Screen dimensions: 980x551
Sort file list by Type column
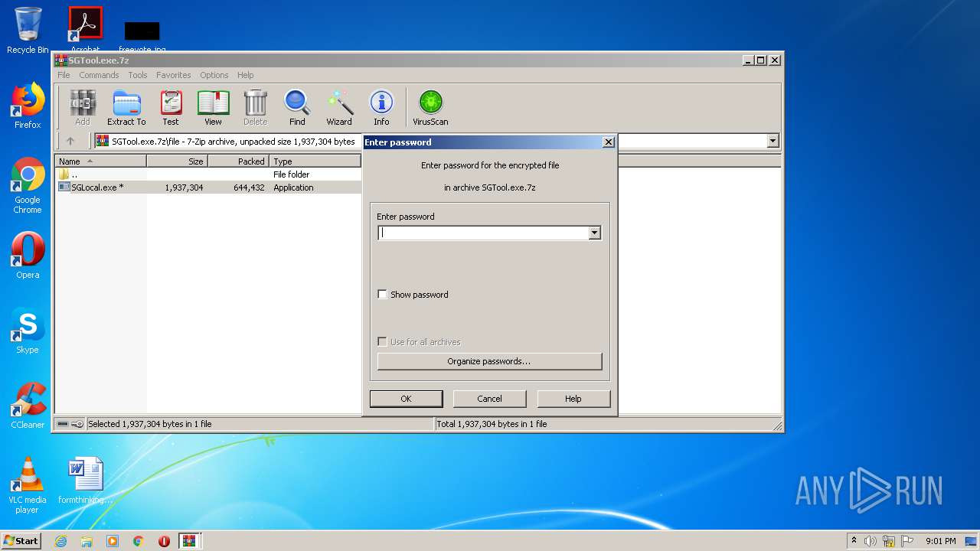coord(315,161)
